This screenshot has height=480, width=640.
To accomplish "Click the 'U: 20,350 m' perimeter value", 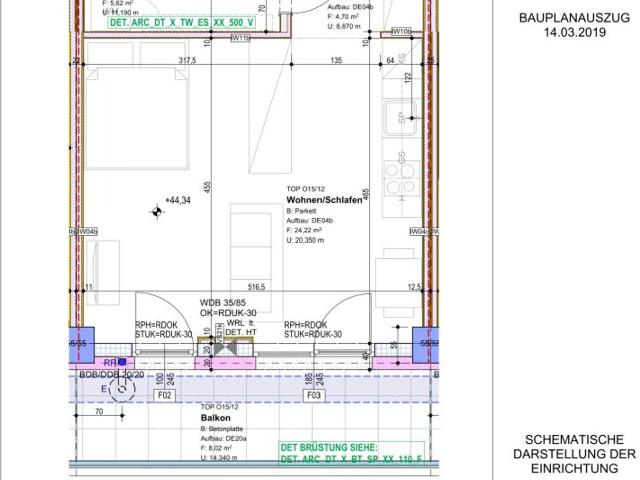I will click(305, 240).
